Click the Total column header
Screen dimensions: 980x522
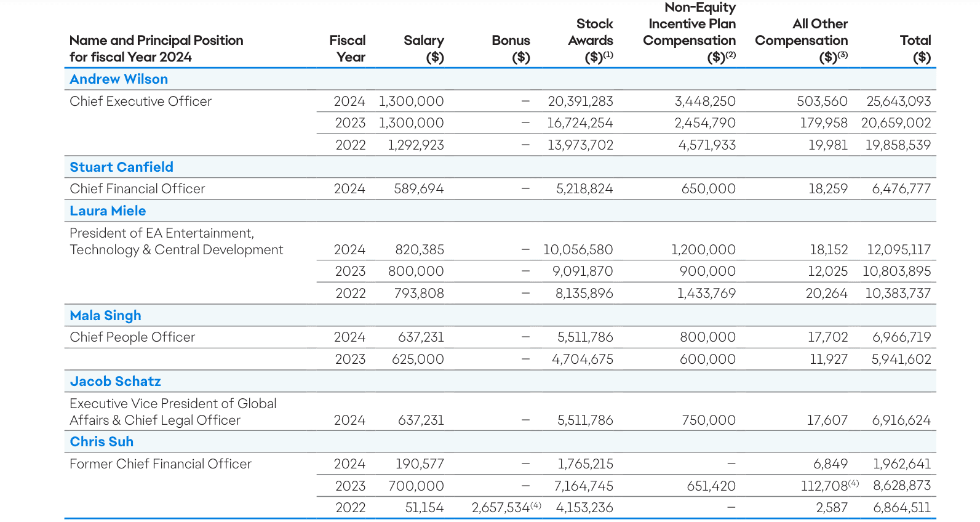point(915,49)
